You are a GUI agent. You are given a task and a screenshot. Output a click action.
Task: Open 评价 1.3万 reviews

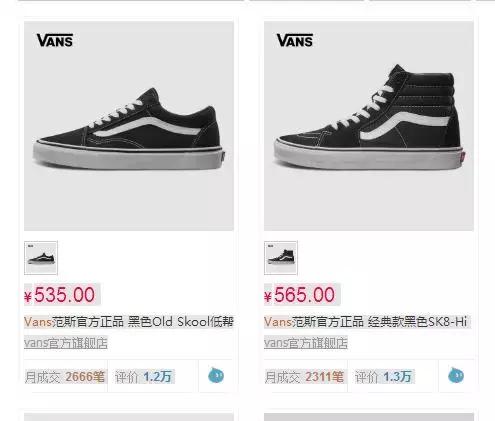click(x=383, y=377)
